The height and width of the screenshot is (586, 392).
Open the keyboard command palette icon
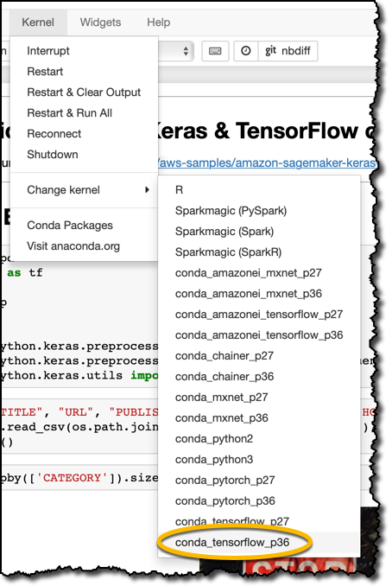point(215,51)
